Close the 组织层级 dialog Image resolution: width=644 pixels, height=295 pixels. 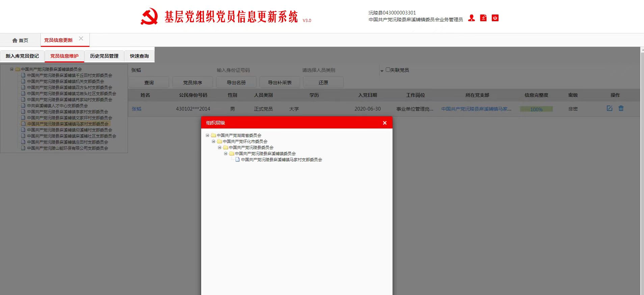385,123
